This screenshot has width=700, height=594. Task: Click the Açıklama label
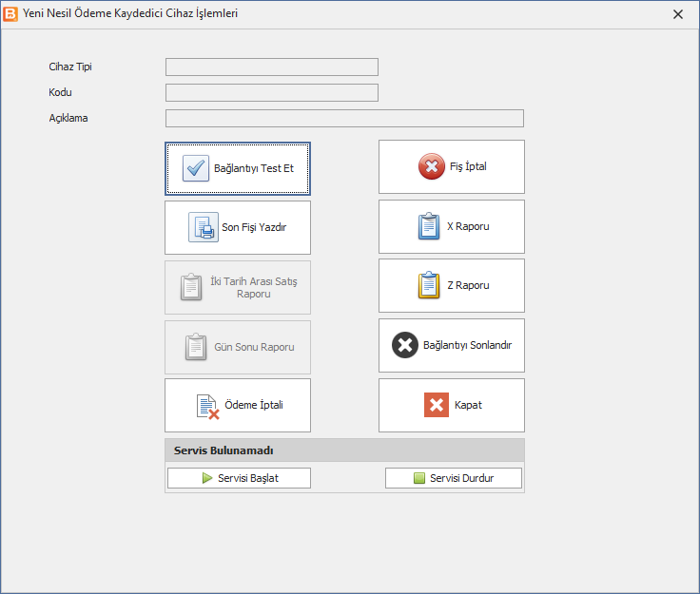tap(68, 118)
